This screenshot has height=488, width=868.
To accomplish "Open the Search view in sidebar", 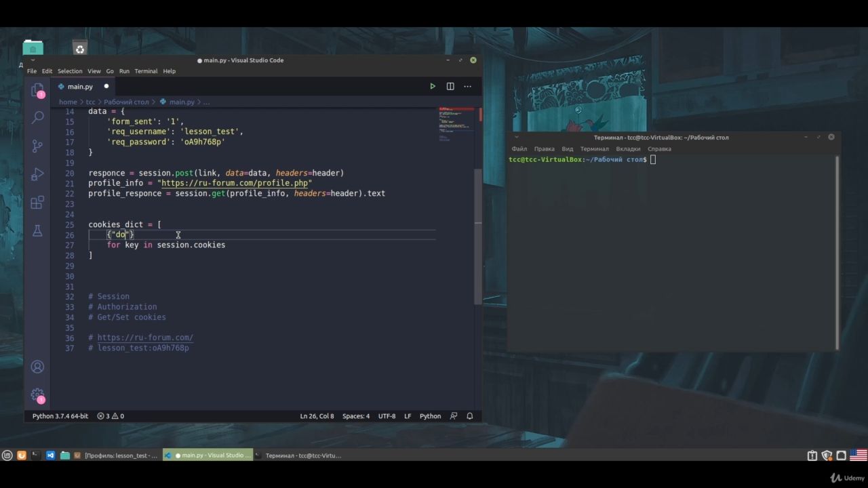I will 37,117.
